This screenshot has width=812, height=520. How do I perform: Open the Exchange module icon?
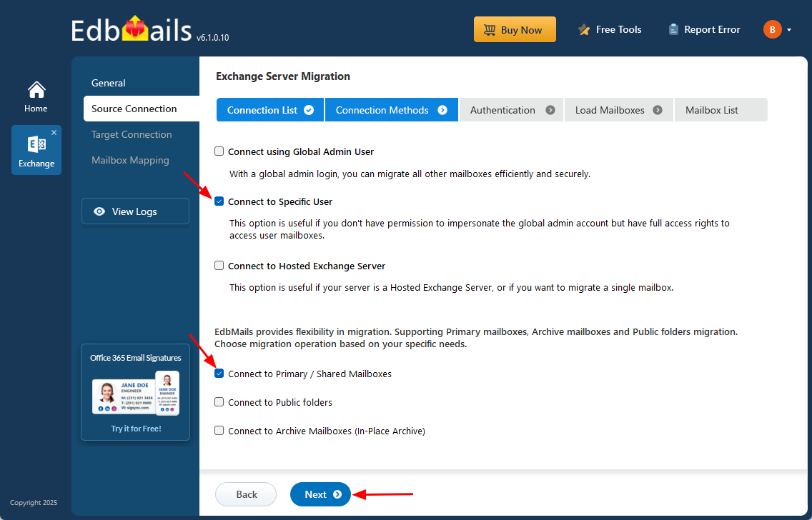coord(36,144)
